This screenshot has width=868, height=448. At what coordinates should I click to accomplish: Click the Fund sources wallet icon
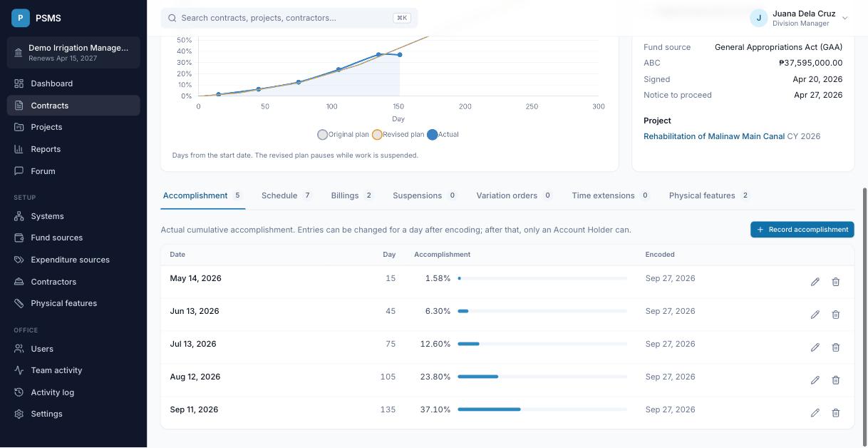click(19, 238)
